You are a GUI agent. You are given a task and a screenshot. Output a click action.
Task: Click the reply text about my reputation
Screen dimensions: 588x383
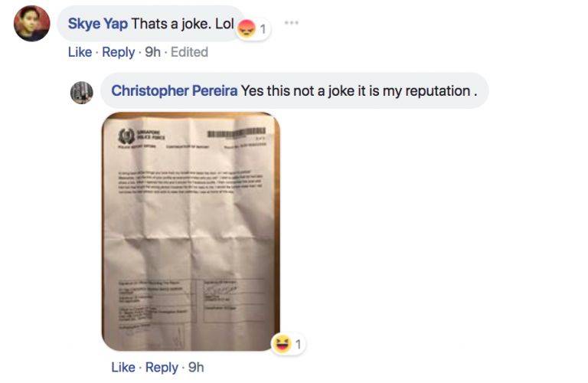click(x=359, y=91)
